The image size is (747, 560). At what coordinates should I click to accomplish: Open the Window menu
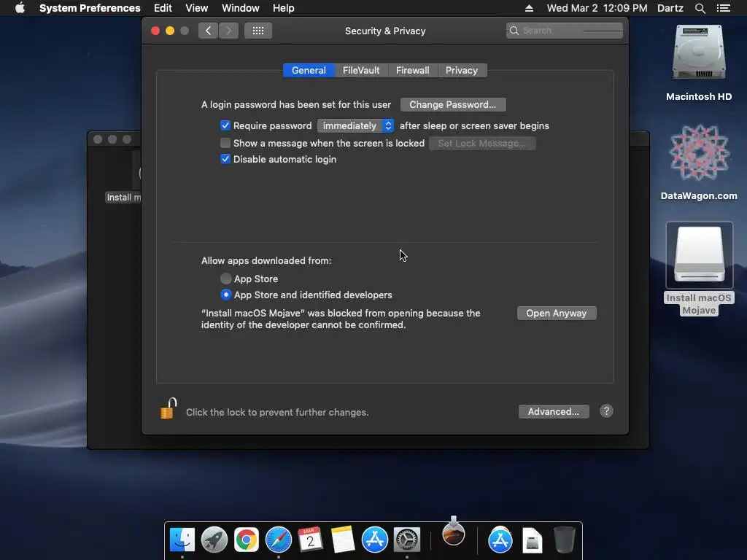(241, 8)
